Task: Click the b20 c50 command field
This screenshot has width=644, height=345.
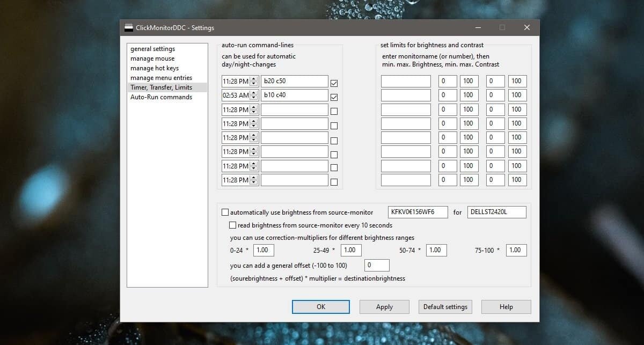Action: click(295, 81)
